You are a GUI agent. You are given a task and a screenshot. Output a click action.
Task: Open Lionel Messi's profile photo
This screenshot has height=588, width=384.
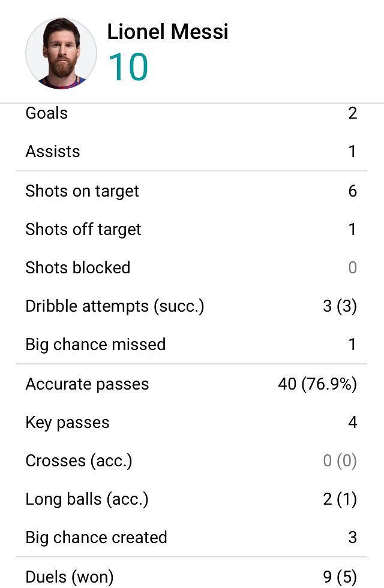point(61,53)
